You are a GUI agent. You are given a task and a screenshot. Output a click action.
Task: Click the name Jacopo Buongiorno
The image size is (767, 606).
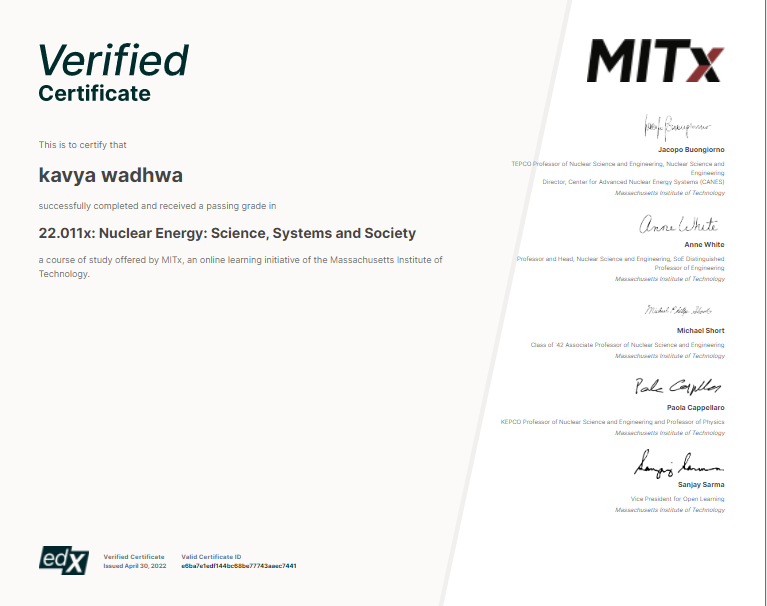[691, 150]
